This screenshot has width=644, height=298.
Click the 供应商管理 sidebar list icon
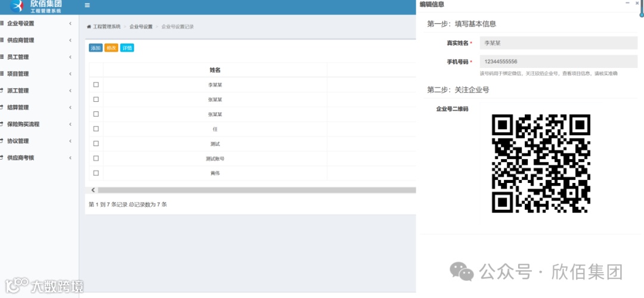click(2, 40)
